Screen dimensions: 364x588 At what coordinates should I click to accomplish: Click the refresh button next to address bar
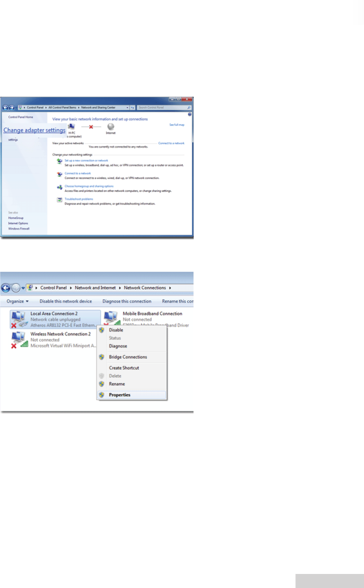132,107
